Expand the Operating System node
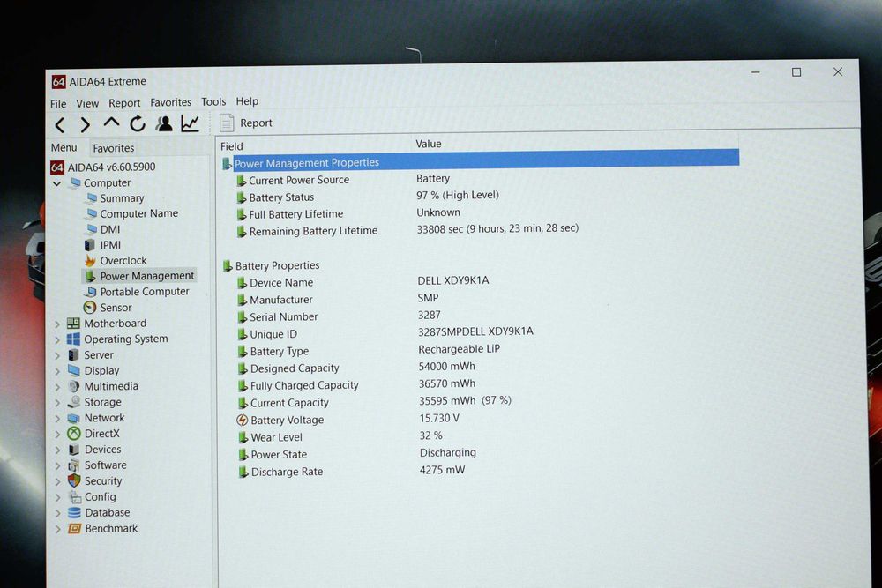The image size is (882, 588). (57, 340)
